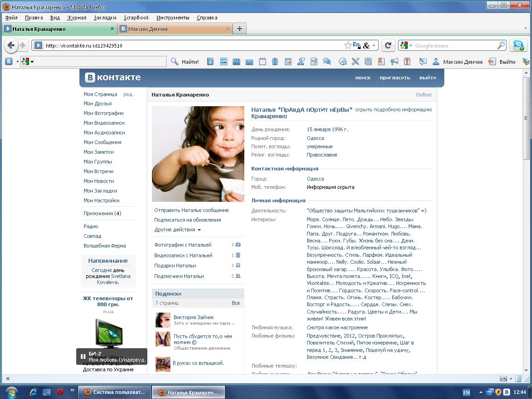Image resolution: width=532 pixels, height=399 pixels.
Task: Open videos via clapperboard toolbar icon
Action: (236, 61)
